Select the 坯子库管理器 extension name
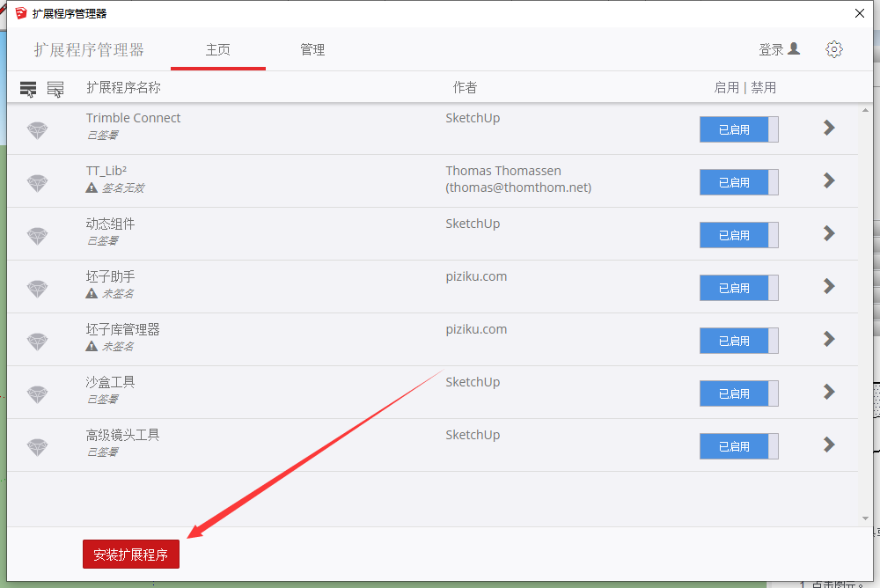Screen dimensions: 880x588 pyautogui.click(x=122, y=329)
